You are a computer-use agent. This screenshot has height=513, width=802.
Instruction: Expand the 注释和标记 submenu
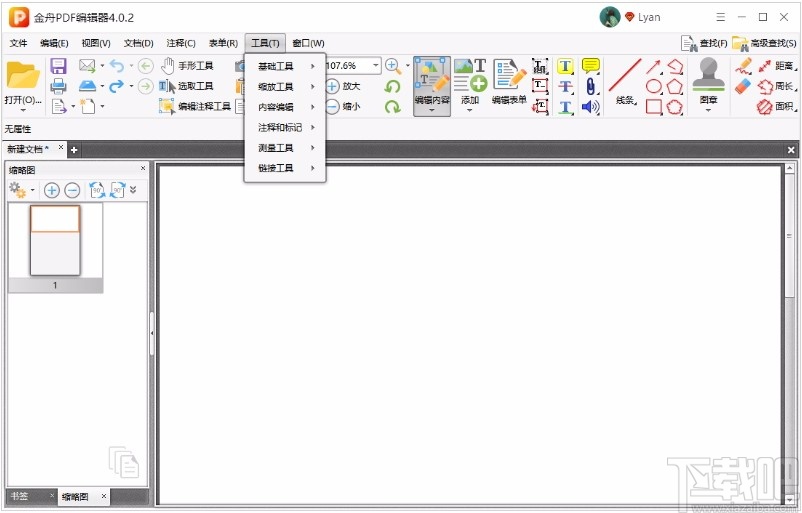pos(285,127)
